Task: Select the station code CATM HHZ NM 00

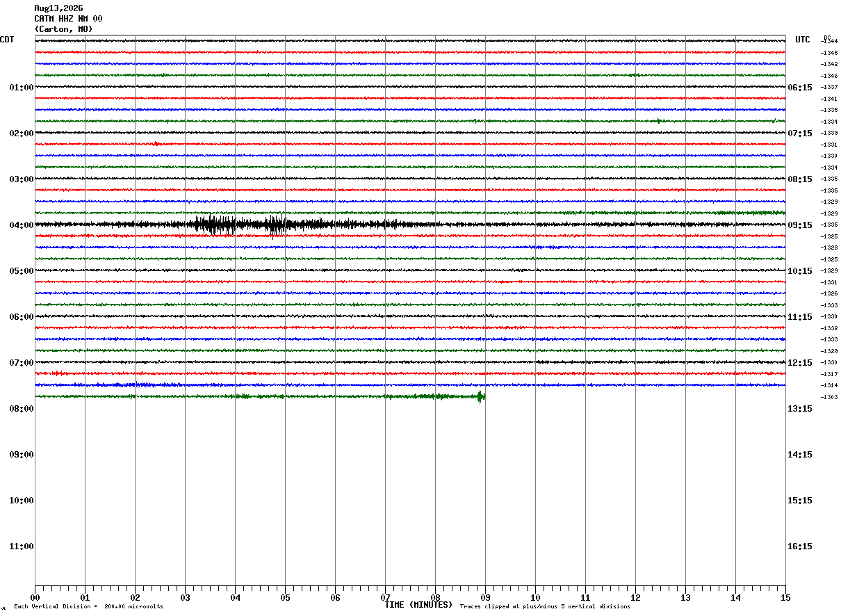Action: point(68,19)
